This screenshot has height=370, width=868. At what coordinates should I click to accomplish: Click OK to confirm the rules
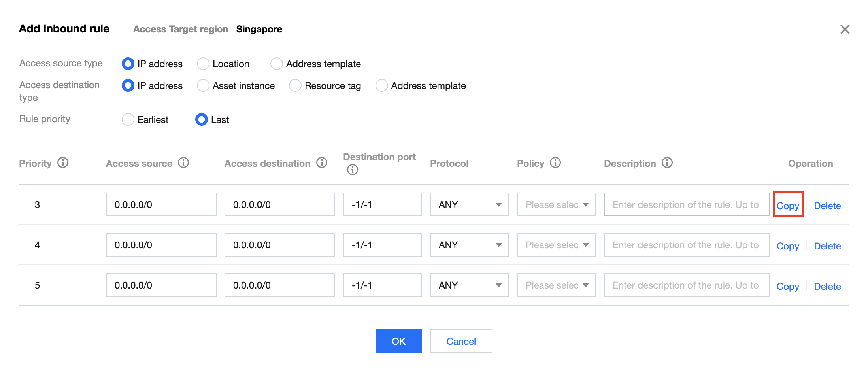[x=398, y=341]
